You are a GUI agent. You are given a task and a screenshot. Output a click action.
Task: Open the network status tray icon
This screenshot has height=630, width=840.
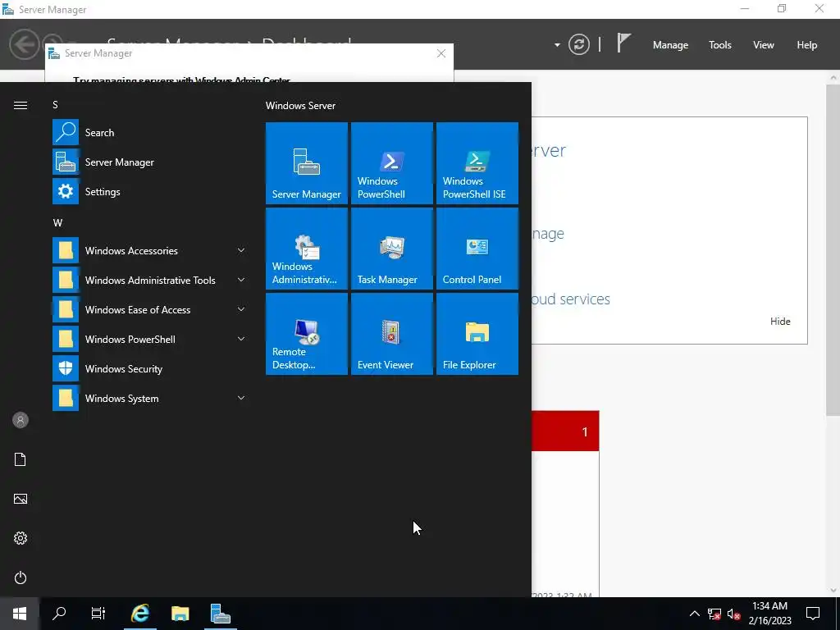714,614
